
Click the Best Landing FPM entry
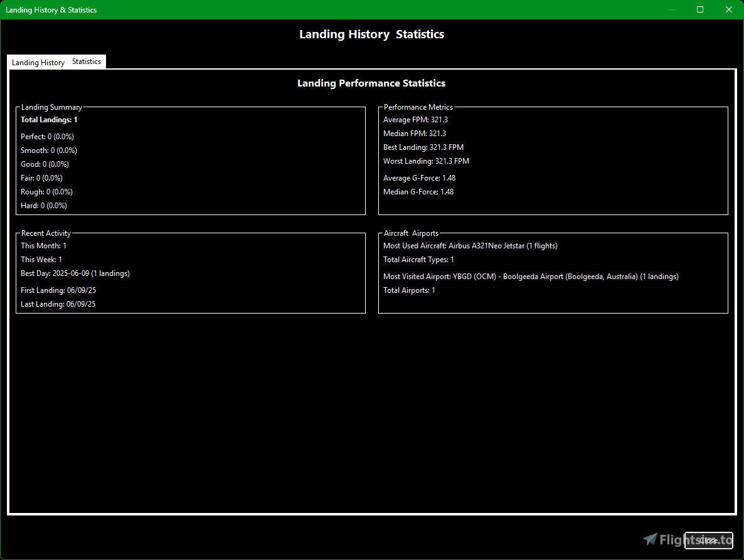[423, 147]
